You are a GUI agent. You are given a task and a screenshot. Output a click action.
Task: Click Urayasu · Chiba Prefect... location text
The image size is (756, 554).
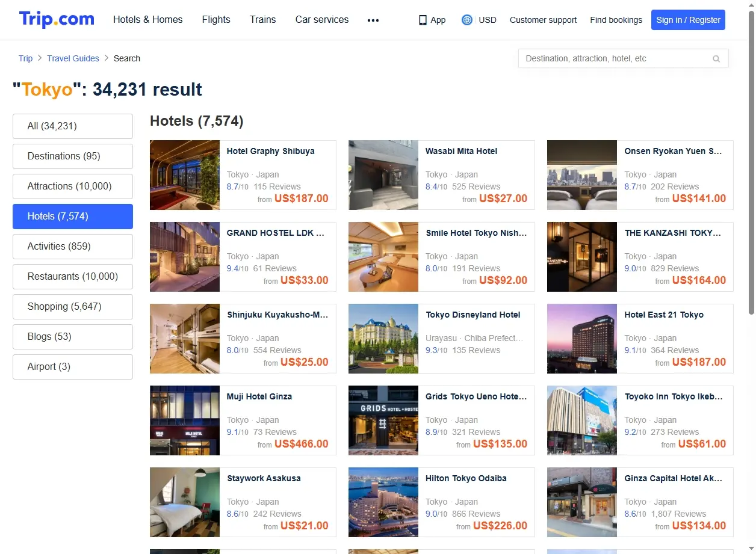tap(474, 338)
